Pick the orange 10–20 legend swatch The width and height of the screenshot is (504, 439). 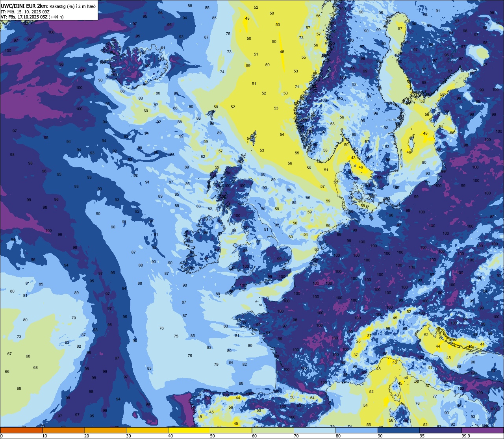pos(63,430)
